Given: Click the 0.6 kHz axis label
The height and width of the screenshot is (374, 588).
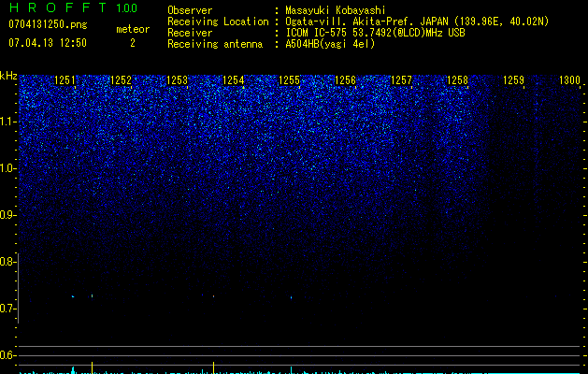Looking at the screenshot, I should coord(7,355).
